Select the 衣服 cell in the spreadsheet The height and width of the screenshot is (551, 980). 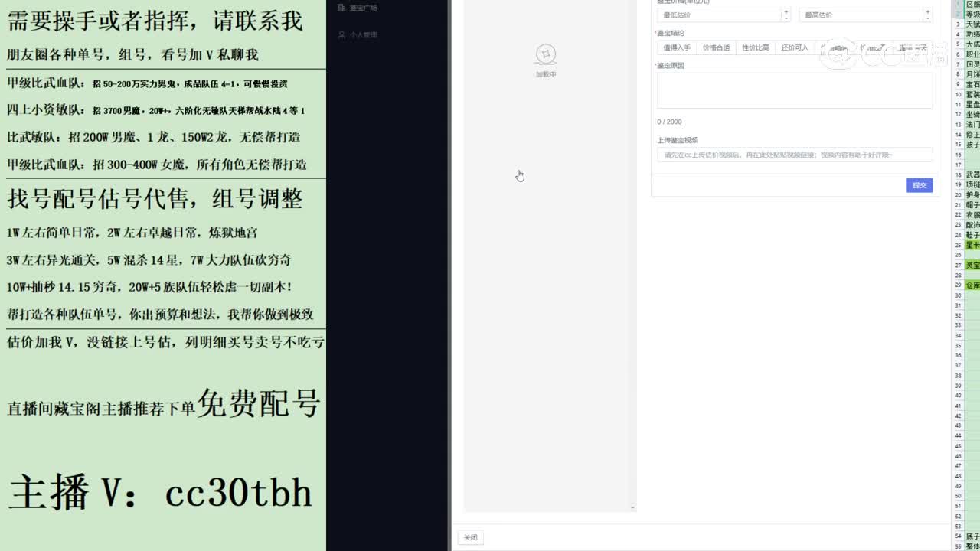coord(972,215)
